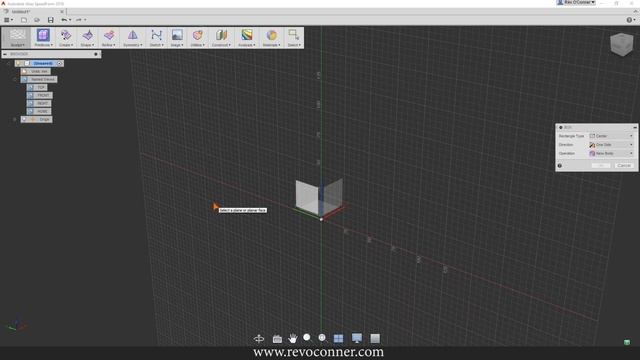Toggle the Browser panel pin dot

click(x=96, y=54)
